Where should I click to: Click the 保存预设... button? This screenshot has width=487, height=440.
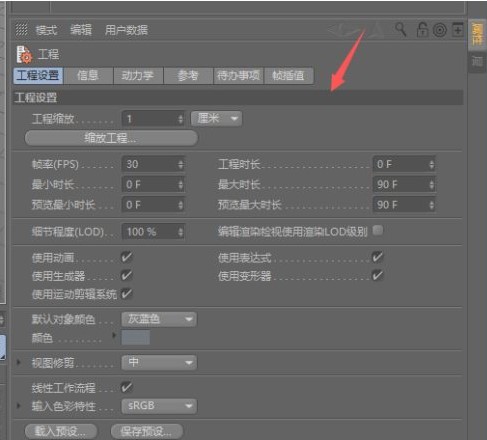pyautogui.click(x=147, y=432)
